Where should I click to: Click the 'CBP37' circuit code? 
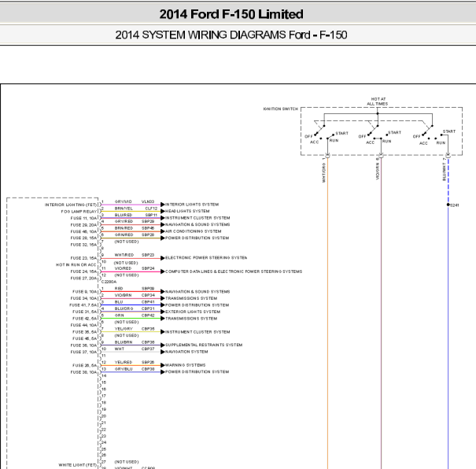[x=148, y=349]
